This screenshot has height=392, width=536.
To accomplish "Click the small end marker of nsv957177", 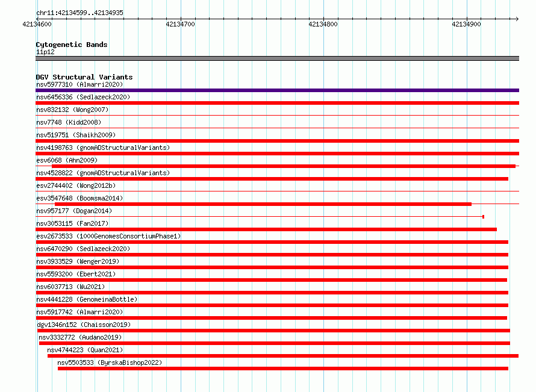I will click(x=483, y=217).
